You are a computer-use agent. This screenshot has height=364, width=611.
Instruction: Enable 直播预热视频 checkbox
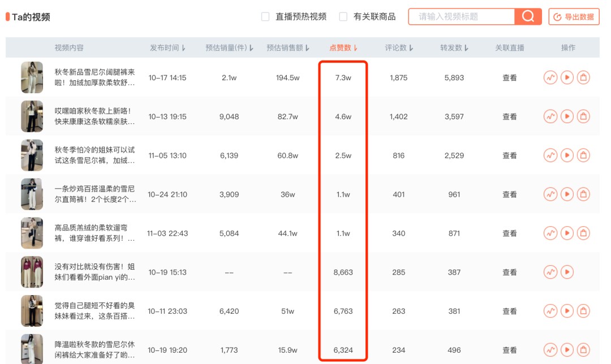click(x=265, y=17)
